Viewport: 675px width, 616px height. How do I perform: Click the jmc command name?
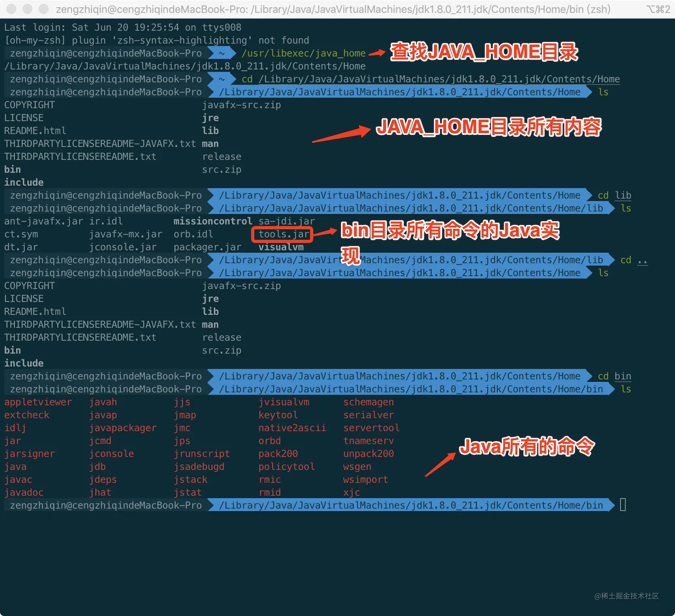click(x=182, y=428)
